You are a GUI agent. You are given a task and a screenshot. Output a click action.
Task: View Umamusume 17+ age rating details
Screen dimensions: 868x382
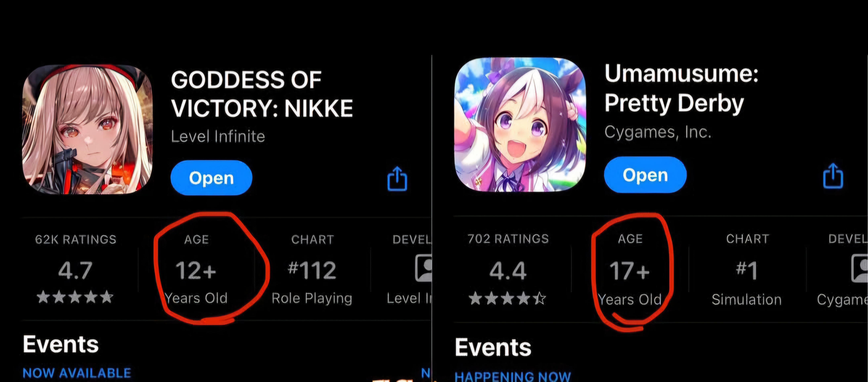(630, 269)
